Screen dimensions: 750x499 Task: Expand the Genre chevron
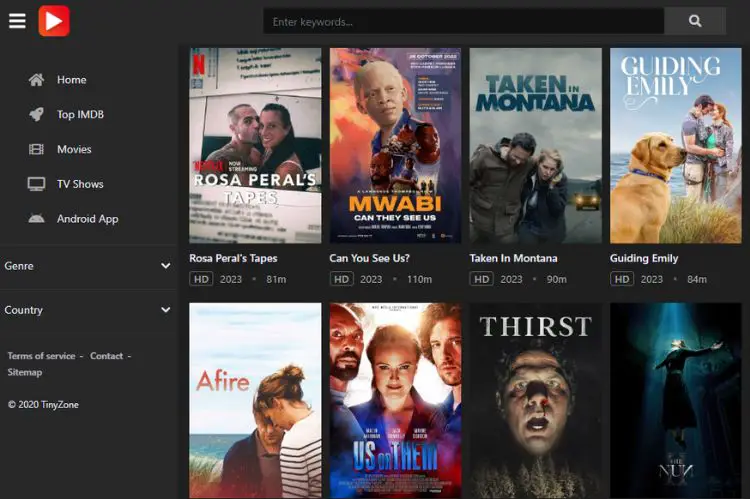(165, 266)
